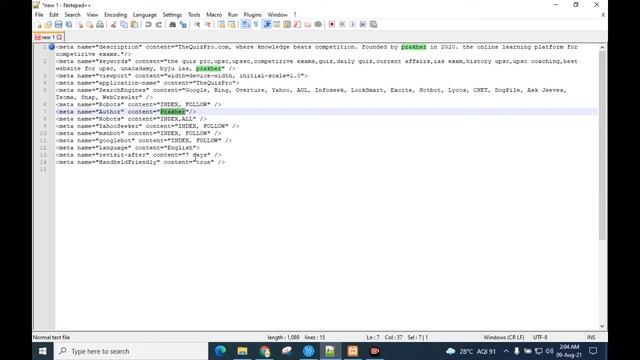Open the Plugins menu
This screenshot has height=360, width=640.
(252, 15)
